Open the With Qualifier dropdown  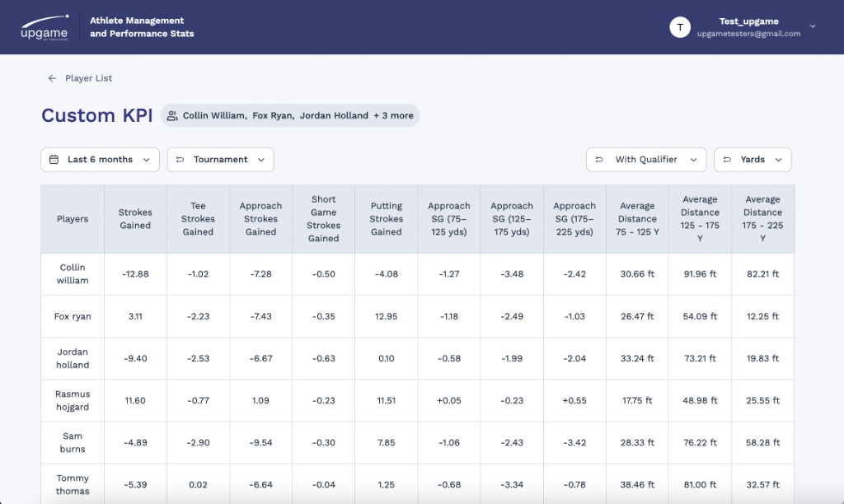(646, 160)
